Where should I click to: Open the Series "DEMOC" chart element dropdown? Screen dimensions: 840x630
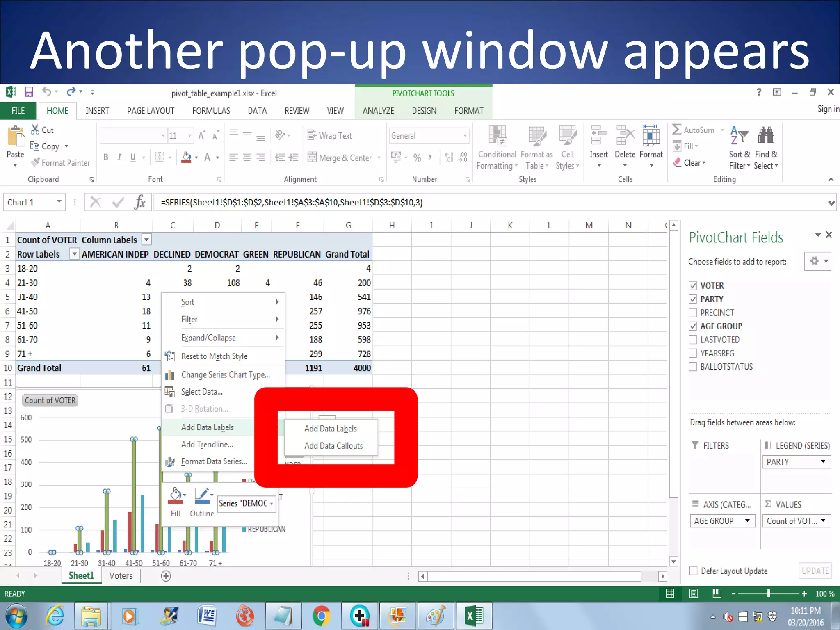pos(272,504)
